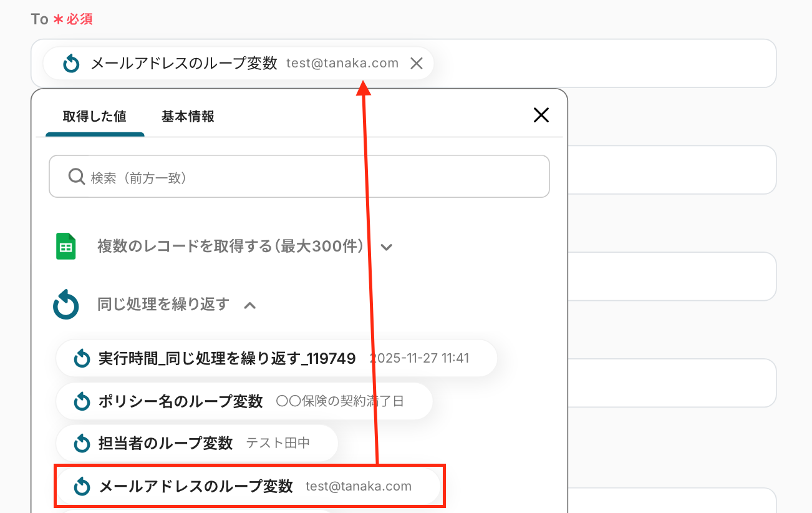Screen dimensions: 812x513
Task: Close the 取得した値 popup panel
Action: (541, 115)
